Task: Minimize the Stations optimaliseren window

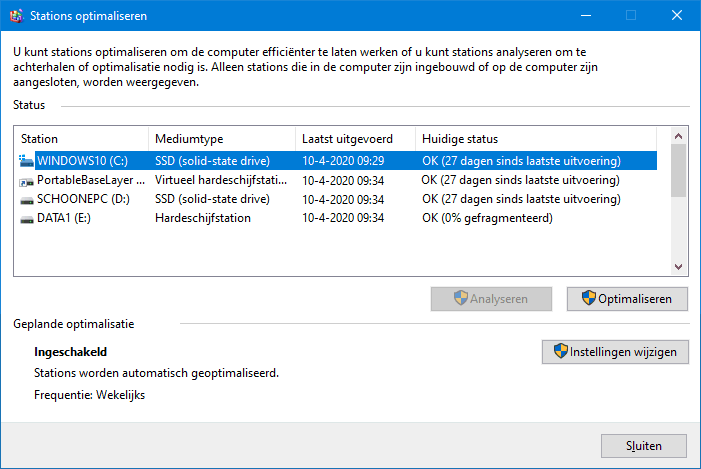Action: (x=586, y=16)
